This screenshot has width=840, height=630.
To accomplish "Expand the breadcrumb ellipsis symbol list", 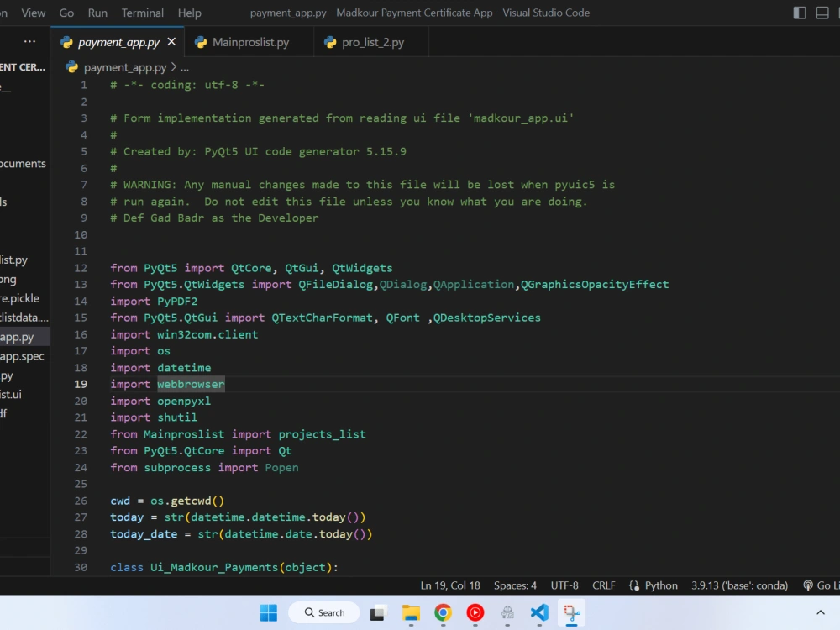I will coord(185,67).
